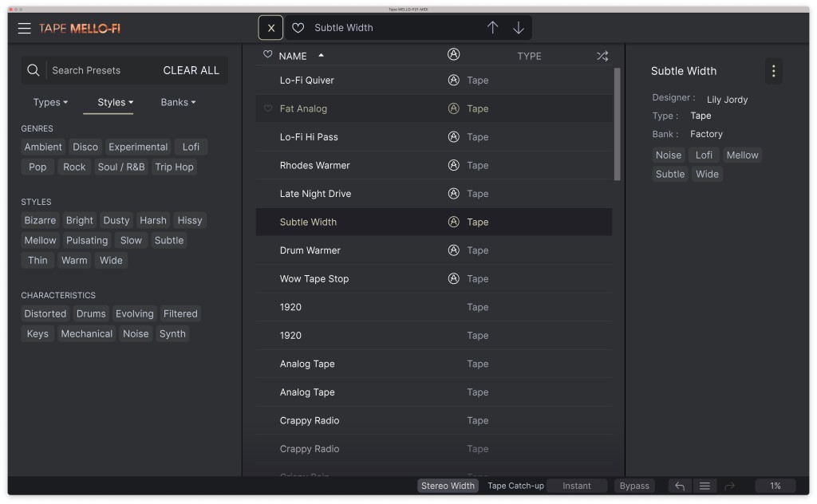Open the edit history list icon
The width and height of the screenshot is (817, 504).
tap(705, 486)
